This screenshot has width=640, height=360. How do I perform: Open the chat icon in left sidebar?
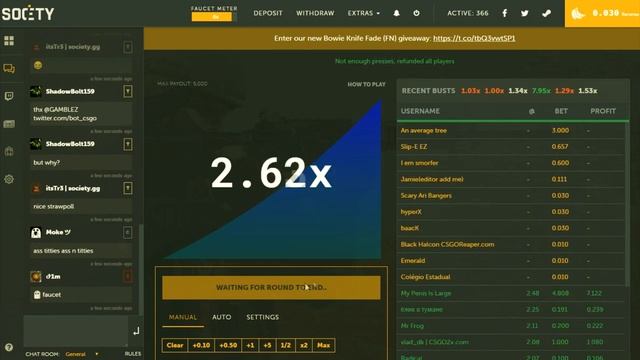[x=9, y=68]
